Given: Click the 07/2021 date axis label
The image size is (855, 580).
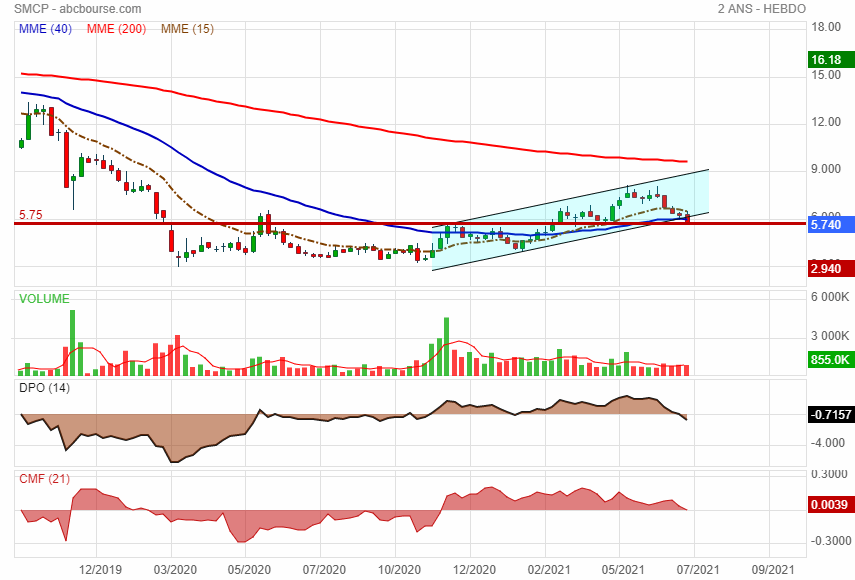Looking at the screenshot, I should pos(697,570).
